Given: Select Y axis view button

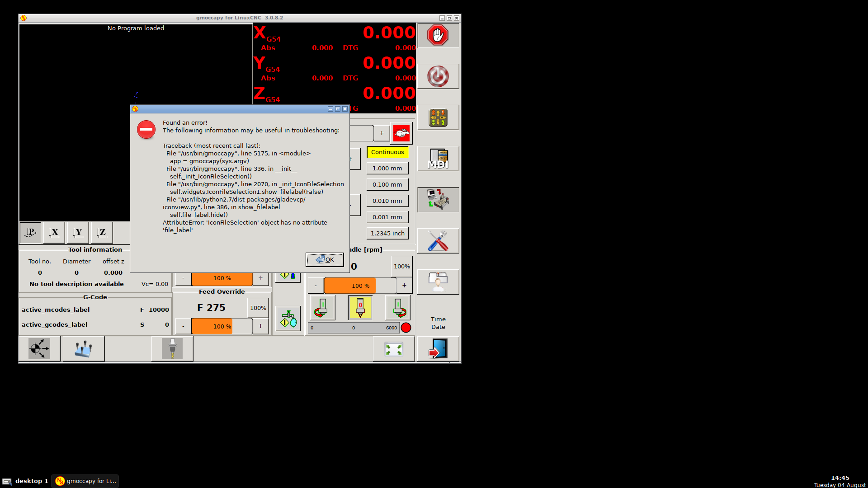Looking at the screenshot, I should pyautogui.click(x=78, y=233).
